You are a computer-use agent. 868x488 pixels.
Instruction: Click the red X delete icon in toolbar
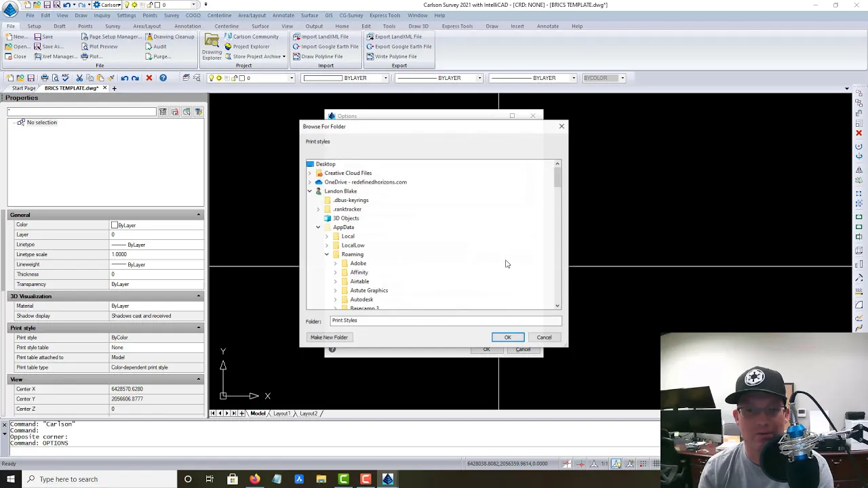(x=149, y=78)
